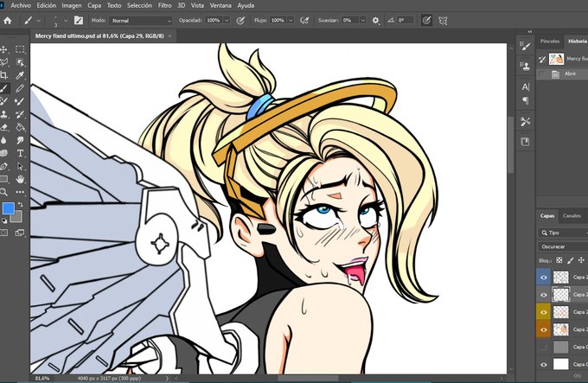
Task: Select the Pencil tool
Action: (20, 88)
